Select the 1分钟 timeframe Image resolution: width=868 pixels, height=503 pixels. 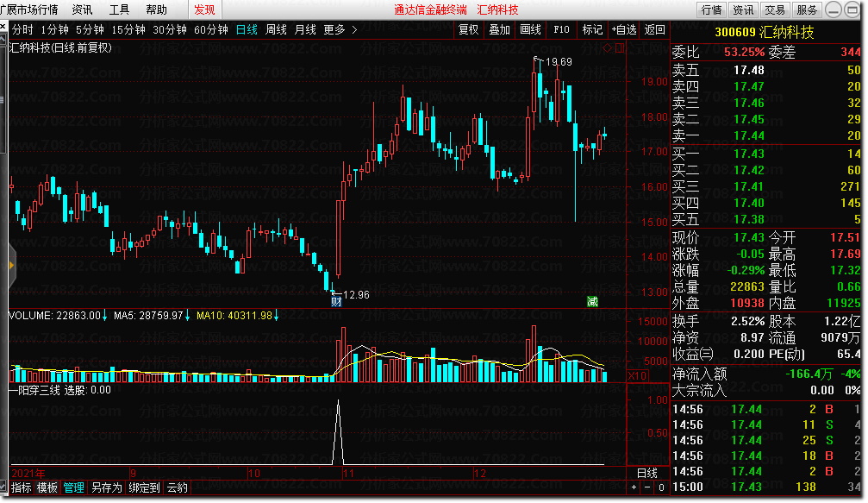pos(55,30)
